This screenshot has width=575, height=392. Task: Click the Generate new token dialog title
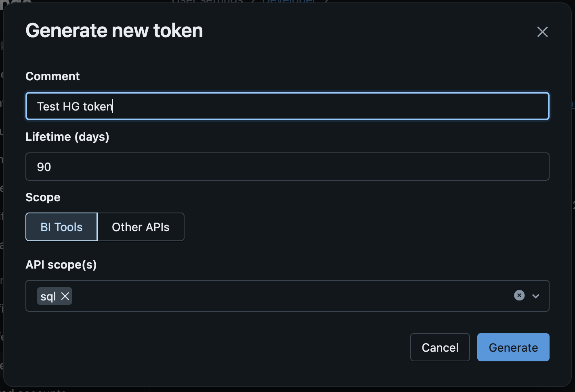(114, 30)
